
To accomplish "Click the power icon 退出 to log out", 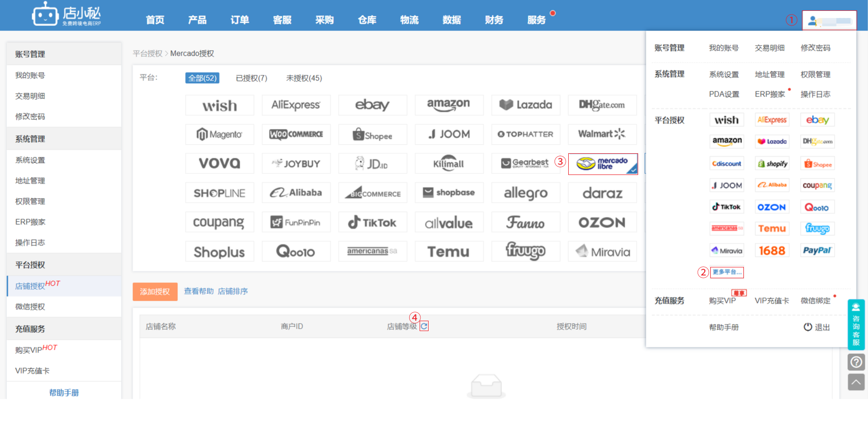I will point(817,327).
